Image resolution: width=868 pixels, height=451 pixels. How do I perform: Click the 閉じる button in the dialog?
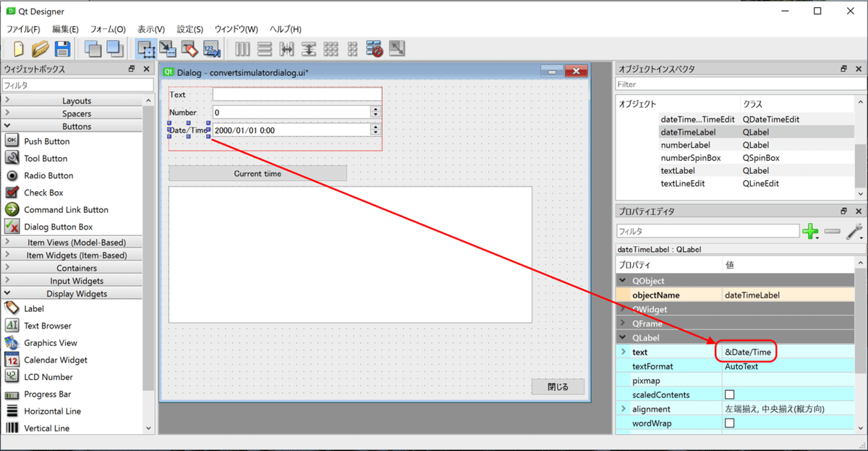[558, 387]
